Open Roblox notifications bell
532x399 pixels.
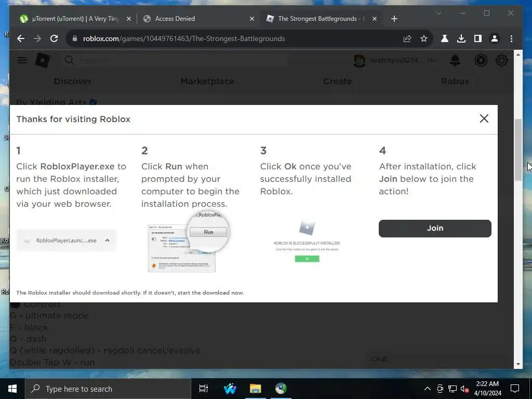tap(455, 60)
